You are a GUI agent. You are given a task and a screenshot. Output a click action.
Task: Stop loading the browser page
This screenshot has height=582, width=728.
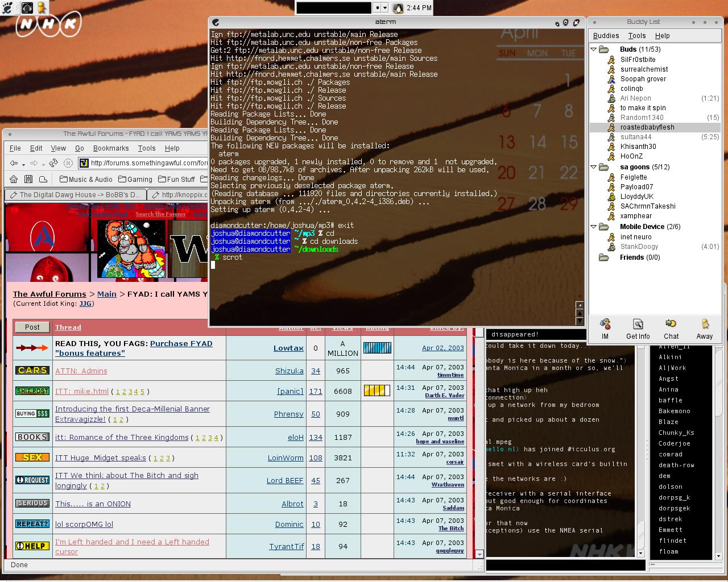pos(68,163)
